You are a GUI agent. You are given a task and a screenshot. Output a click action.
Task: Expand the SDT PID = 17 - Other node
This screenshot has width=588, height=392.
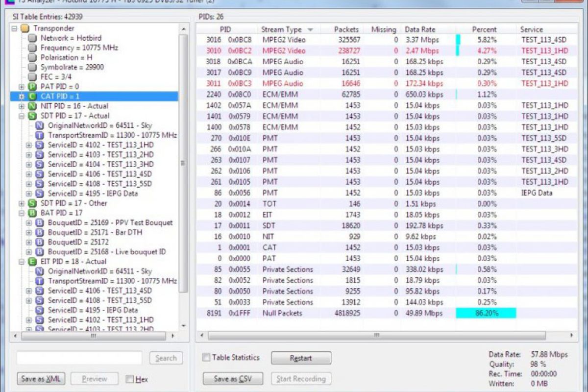point(22,203)
